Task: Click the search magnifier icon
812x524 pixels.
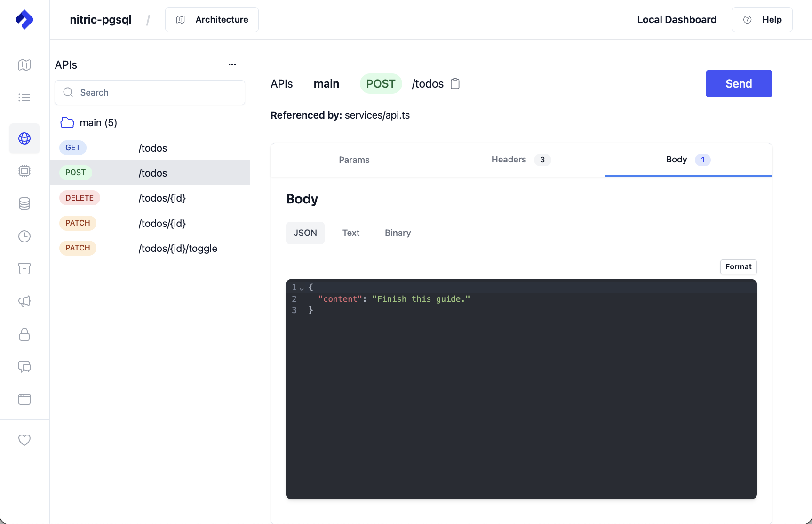Action: point(68,92)
